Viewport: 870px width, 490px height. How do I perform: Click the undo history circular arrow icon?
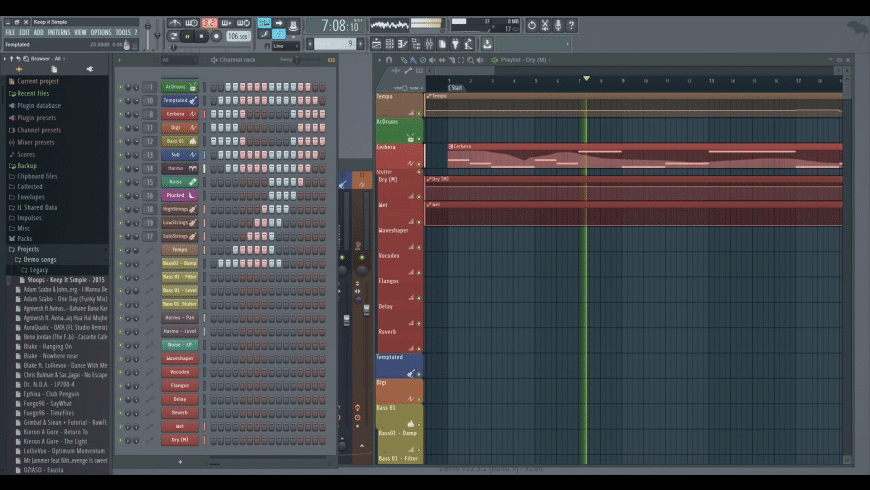pos(532,25)
